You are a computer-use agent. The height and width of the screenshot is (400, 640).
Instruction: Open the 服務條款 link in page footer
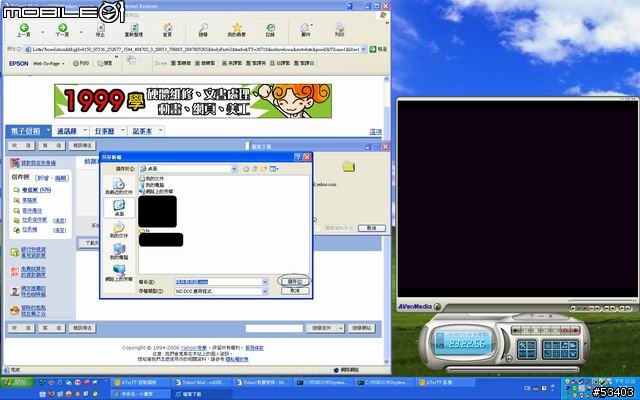coord(254,348)
